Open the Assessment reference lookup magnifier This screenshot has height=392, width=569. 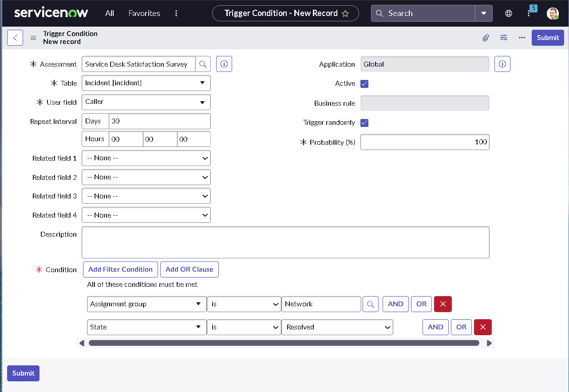tap(203, 64)
